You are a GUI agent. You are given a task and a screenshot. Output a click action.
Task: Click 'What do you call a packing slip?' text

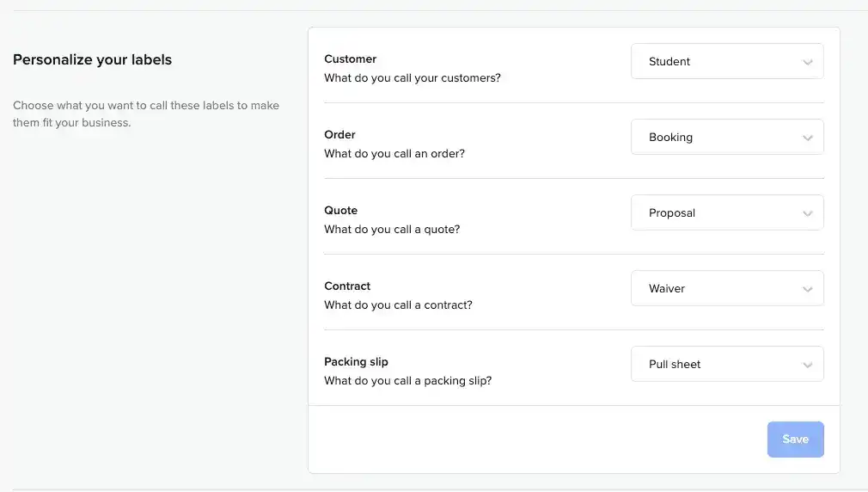(x=407, y=381)
